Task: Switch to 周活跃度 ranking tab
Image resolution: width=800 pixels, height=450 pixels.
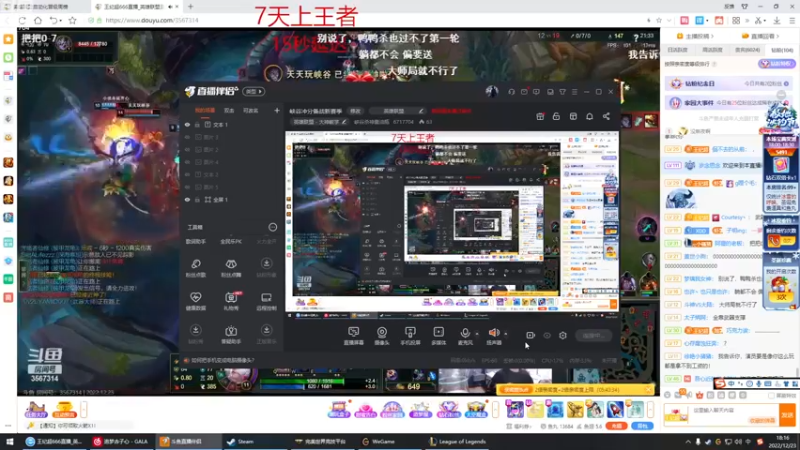Action: [712, 50]
